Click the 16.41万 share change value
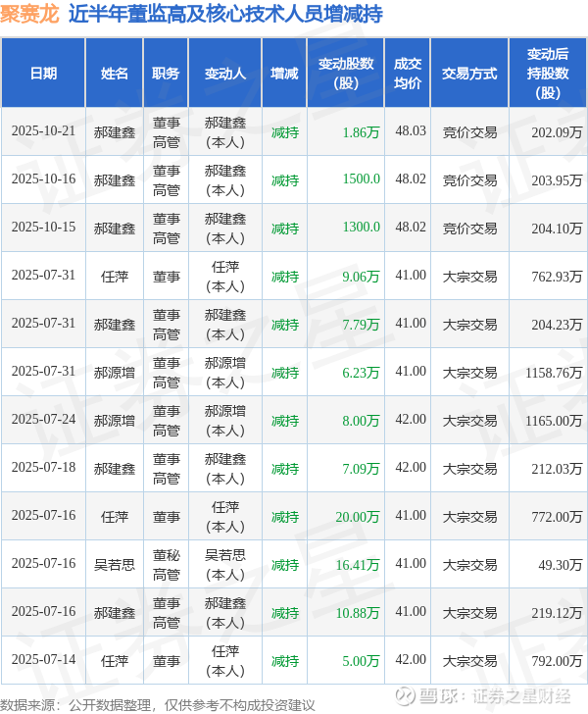The image size is (588, 714). coord(358,565)
